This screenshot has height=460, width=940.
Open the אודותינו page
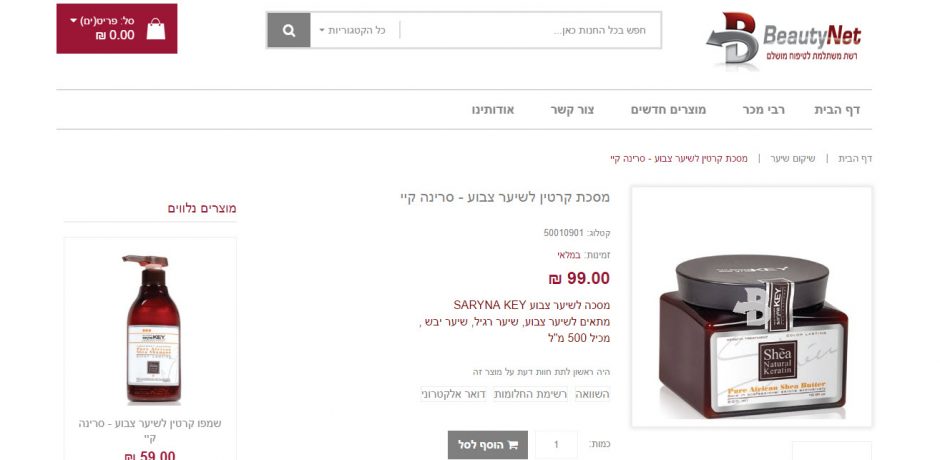(x=493, y=110)
